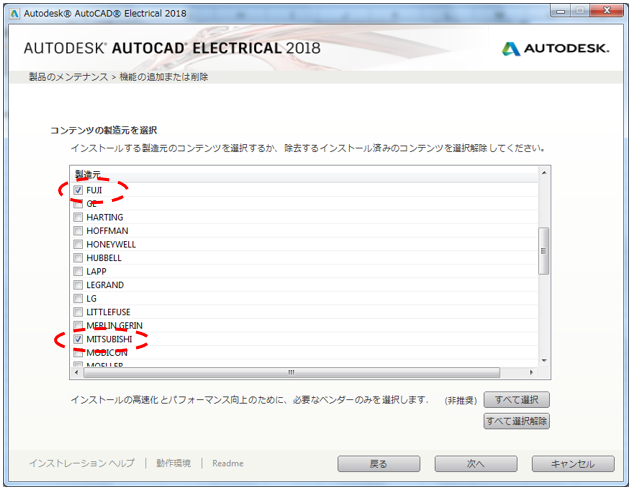Screen dimensions: 631x490
Task: Select the HONEYWELL checkbox
Action: (78, 244)
